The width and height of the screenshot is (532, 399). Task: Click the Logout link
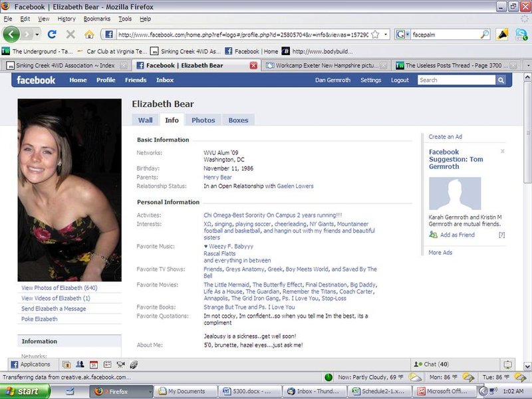pos(400,80)
